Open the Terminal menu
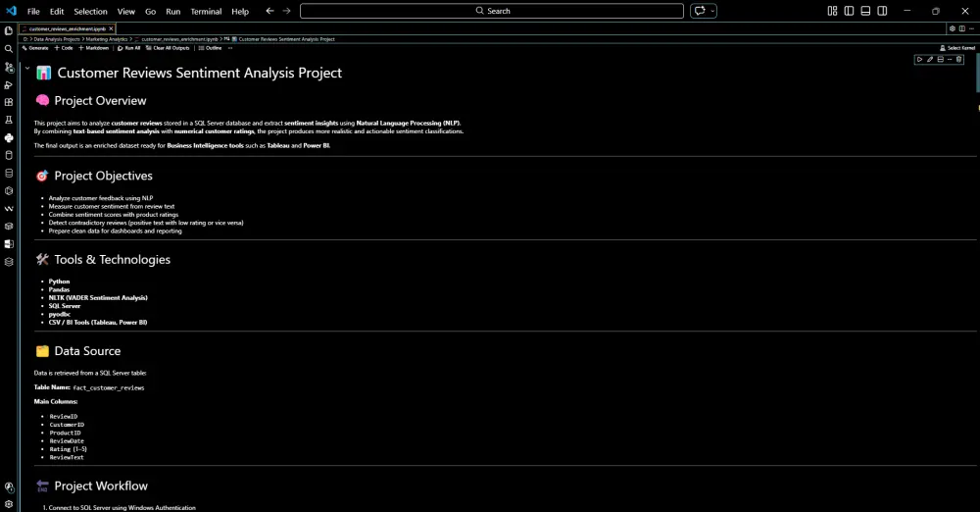Screen dimensions: 980x512 click(x=206, y=11)
